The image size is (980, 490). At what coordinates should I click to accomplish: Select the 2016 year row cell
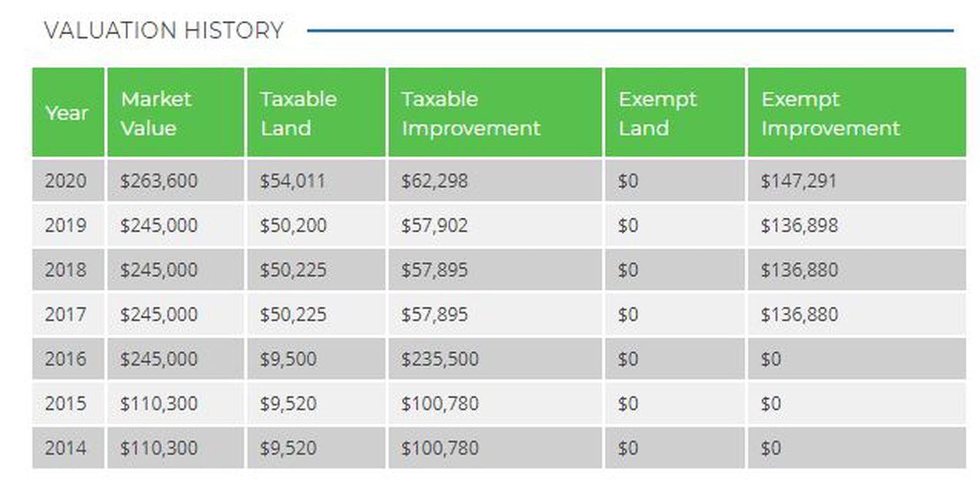pyautogui.click(x=66, y=359)
